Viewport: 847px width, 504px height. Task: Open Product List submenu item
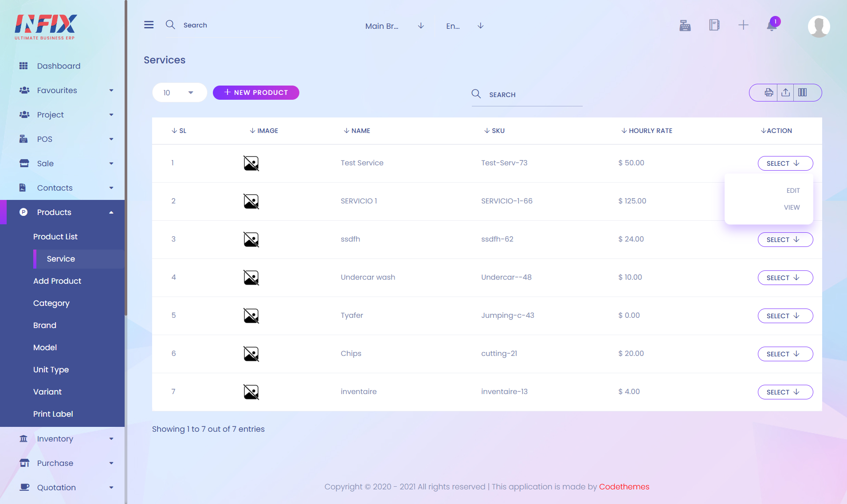pyautogui.click(x=55, y=237)
